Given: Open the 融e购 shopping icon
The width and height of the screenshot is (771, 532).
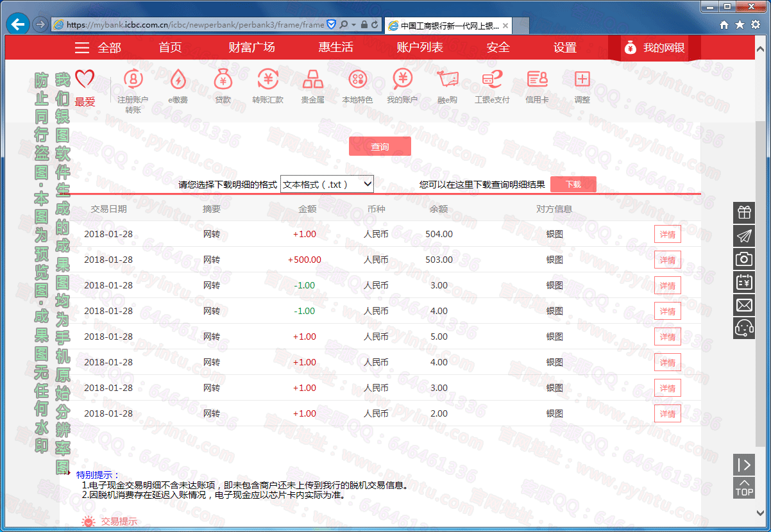Looking at the screenshot, I should (x=447, y=79).
